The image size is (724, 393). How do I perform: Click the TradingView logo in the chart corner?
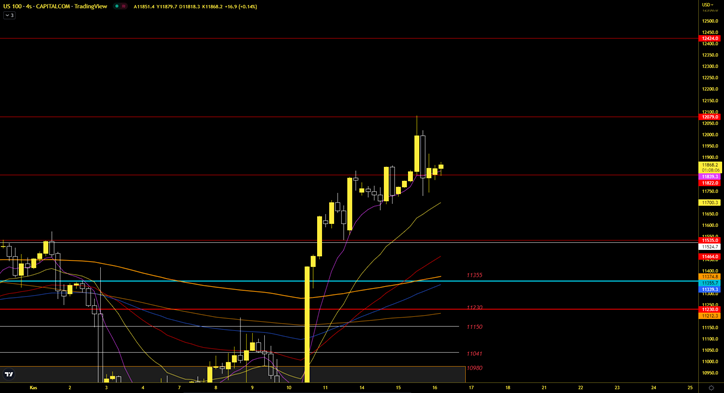click(9, 375)
